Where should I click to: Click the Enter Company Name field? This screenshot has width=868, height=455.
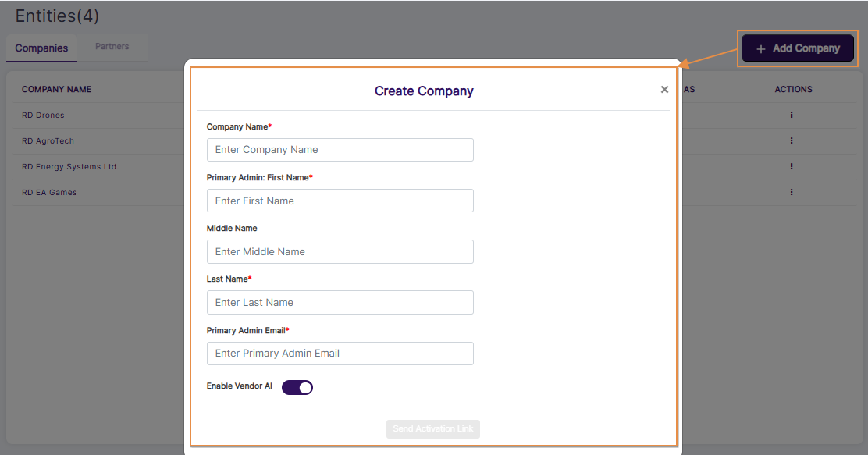pos(340,149)
